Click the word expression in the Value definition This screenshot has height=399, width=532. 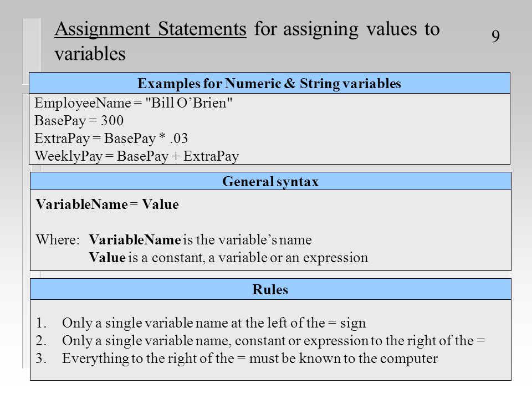[x=336, y=258]
